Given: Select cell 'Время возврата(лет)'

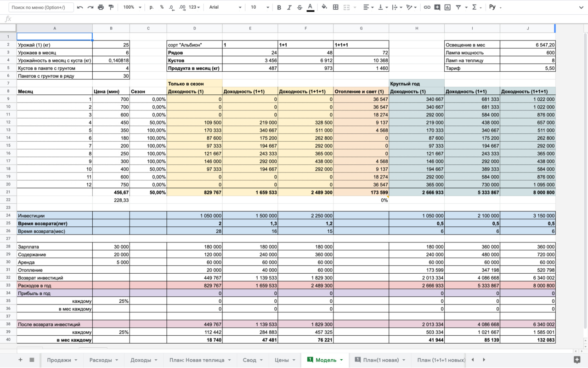Looking at the screenshot, I should point(55,223).
